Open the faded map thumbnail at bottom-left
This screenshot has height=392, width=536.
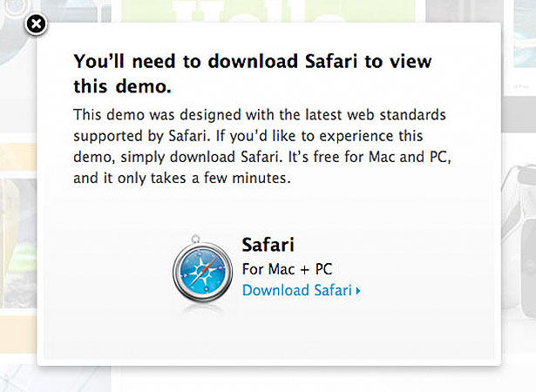[55, 379]
